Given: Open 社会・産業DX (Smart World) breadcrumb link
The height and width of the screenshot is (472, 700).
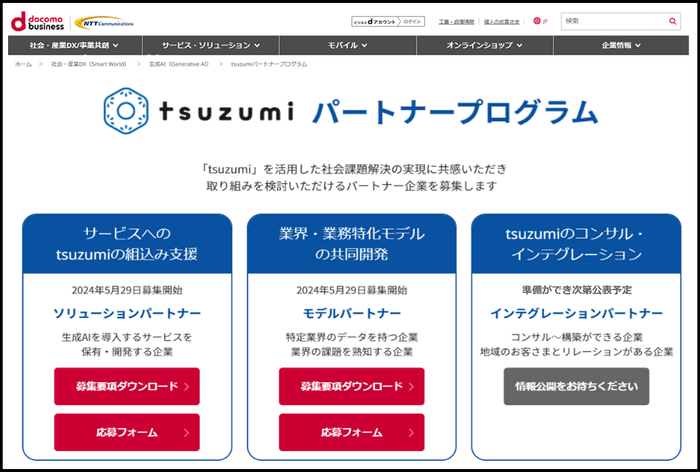Looking at the screenshot, I should 89,64.
